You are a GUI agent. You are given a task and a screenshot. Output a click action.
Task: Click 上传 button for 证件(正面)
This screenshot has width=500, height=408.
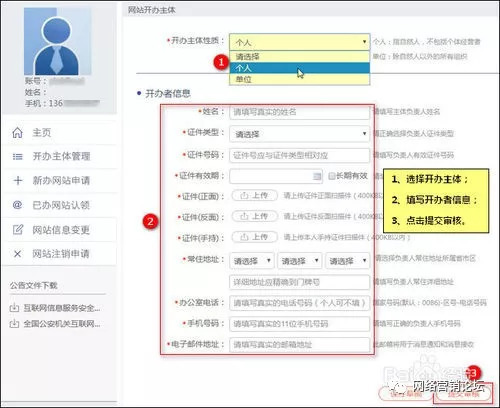[x=255, y=196]
